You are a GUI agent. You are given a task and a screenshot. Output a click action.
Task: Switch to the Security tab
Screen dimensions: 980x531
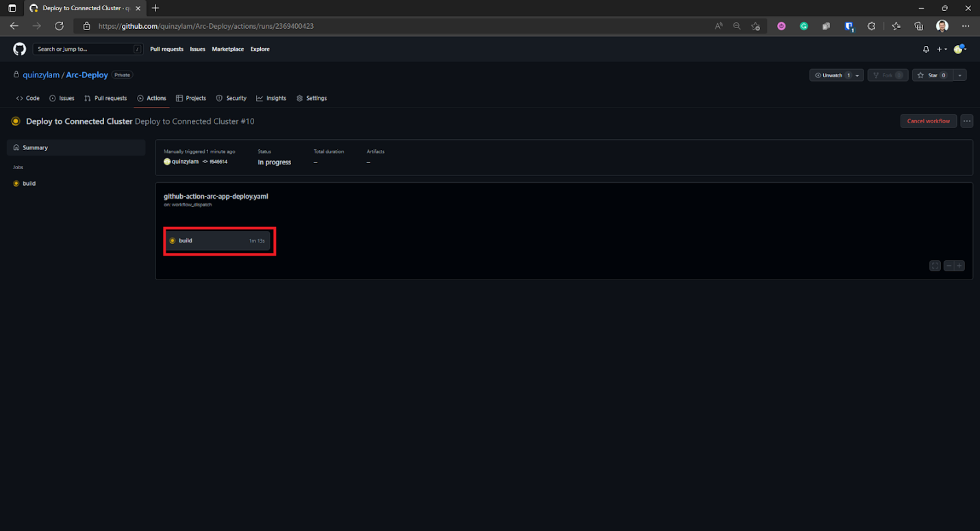(231, 98)
